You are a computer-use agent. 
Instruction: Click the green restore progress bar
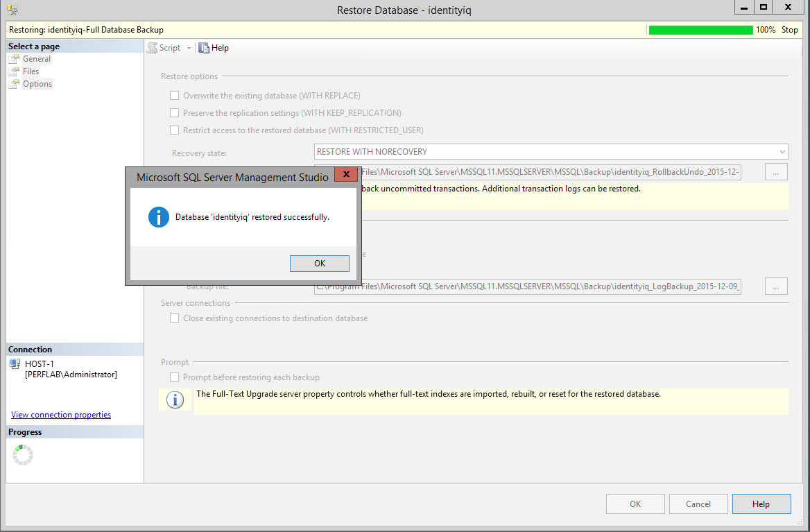coord(700,30)
